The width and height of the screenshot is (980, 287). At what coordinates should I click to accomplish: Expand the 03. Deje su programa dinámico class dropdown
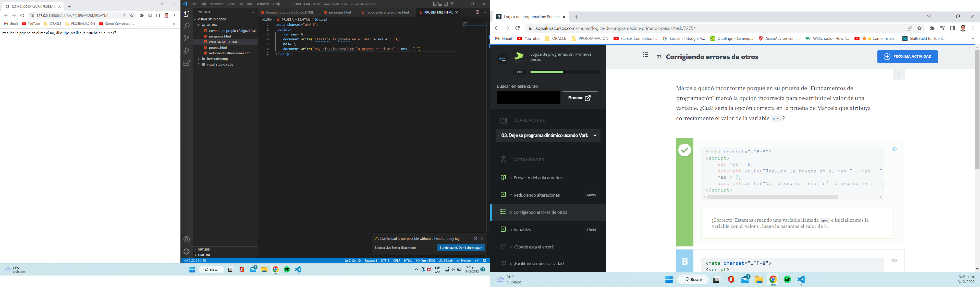548,135
